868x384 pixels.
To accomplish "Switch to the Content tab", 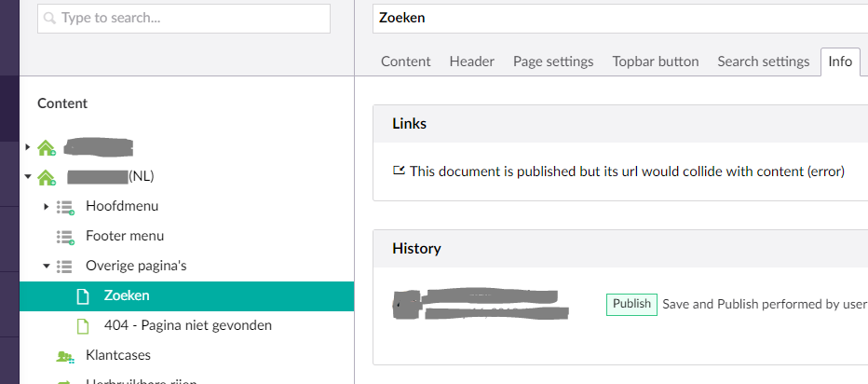I will (x=406, y=62).
